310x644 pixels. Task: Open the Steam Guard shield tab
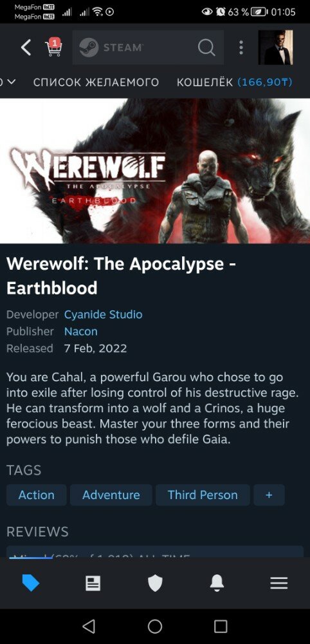tap(155, 583)
